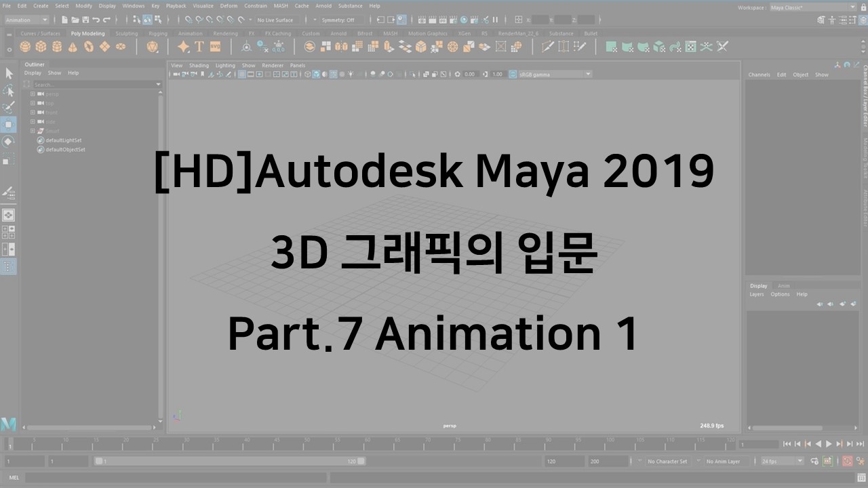Click the workspace lock icon
868x488 pixels.
(863, 7)
